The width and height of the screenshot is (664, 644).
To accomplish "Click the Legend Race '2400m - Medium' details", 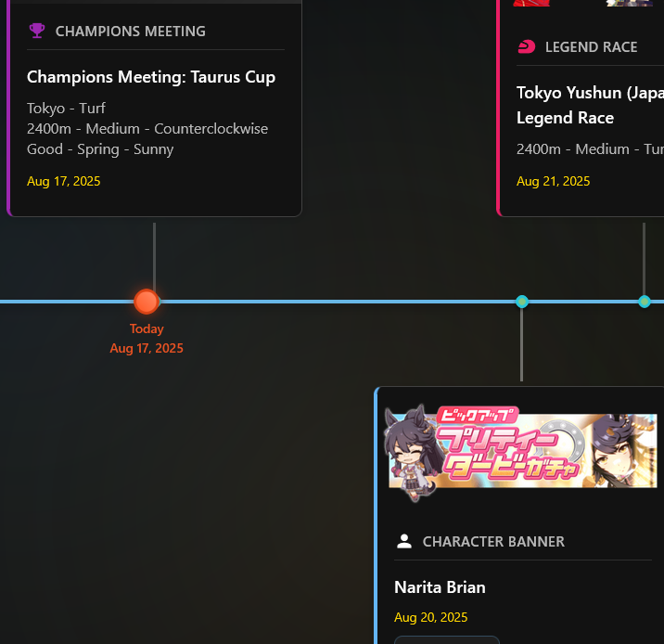I will (591, 149).
